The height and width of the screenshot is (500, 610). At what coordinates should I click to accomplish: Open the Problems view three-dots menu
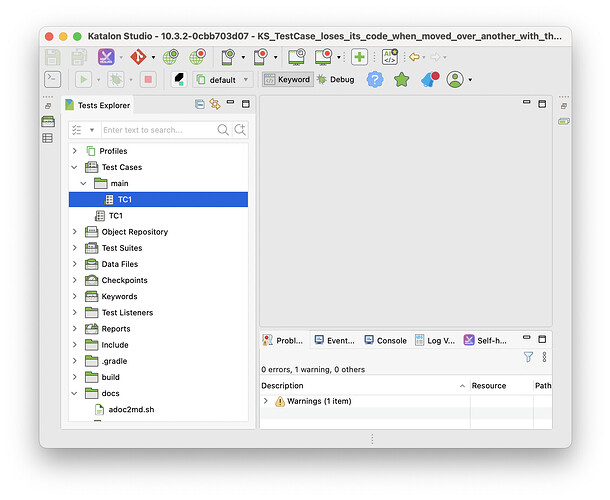pos(544,357)
